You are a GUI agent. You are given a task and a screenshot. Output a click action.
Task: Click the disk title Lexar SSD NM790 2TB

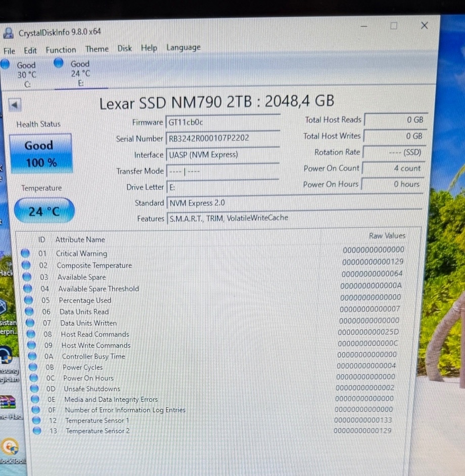175,103
